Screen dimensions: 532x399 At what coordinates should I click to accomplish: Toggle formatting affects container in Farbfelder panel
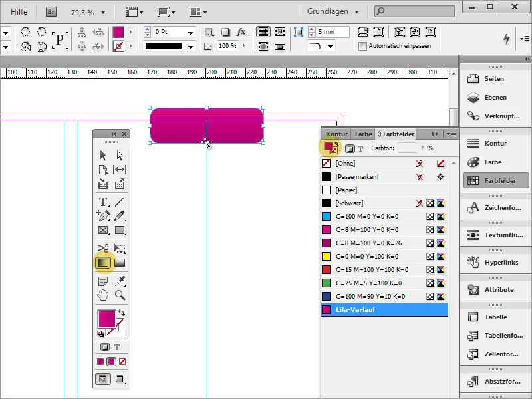[x=350, y=148]
